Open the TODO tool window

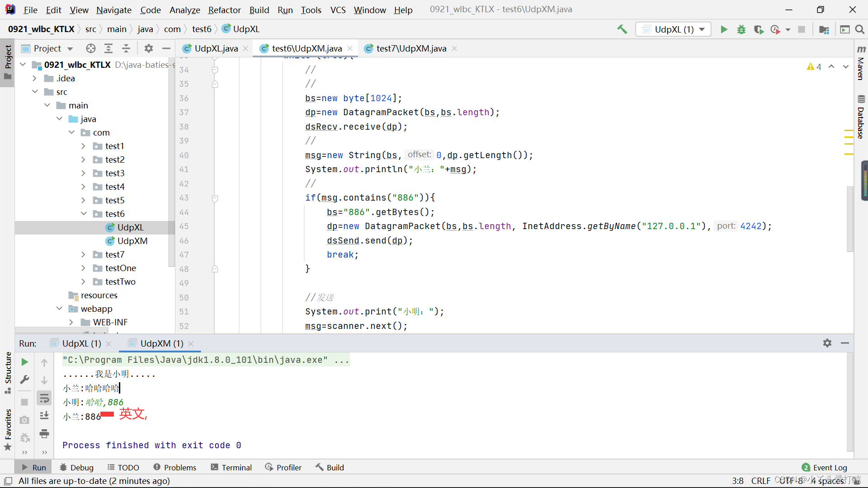pos(123,467)
